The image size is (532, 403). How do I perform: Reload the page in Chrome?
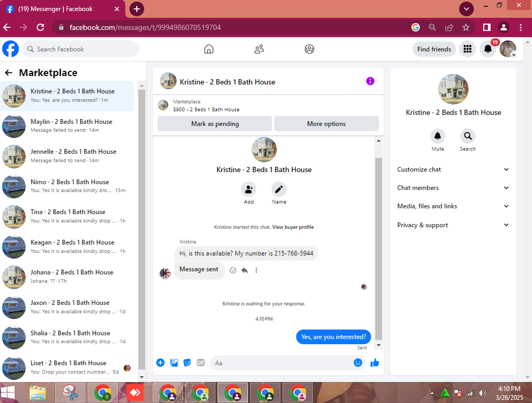(x=40, y=27)
